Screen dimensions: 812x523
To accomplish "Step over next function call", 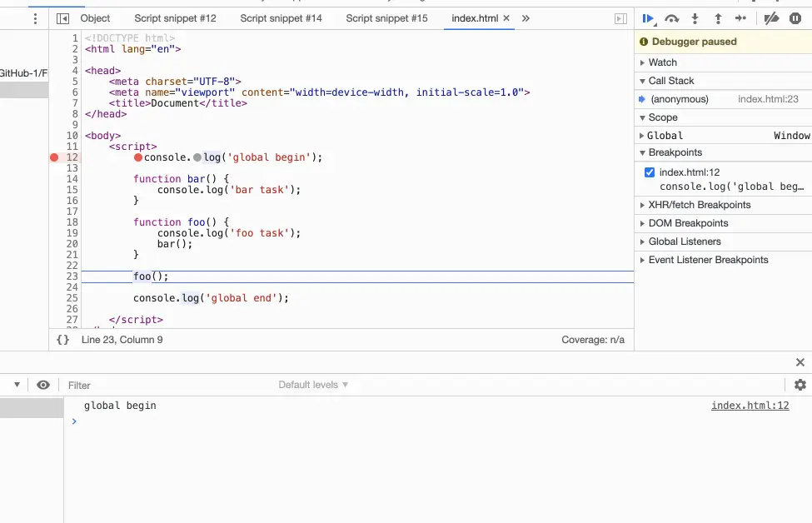I will pyautogui.click(x=671, y=18).
